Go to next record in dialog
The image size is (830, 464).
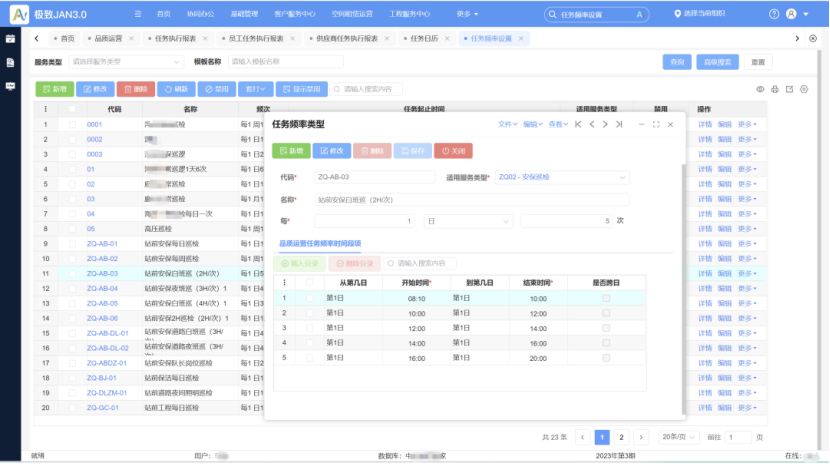coord(605,124)
